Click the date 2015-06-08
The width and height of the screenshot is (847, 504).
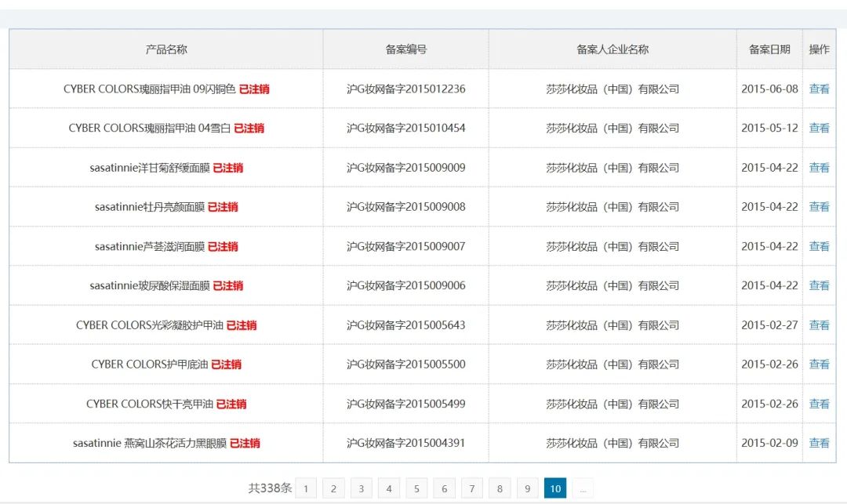pyautogui.click(x=769, y=89)
